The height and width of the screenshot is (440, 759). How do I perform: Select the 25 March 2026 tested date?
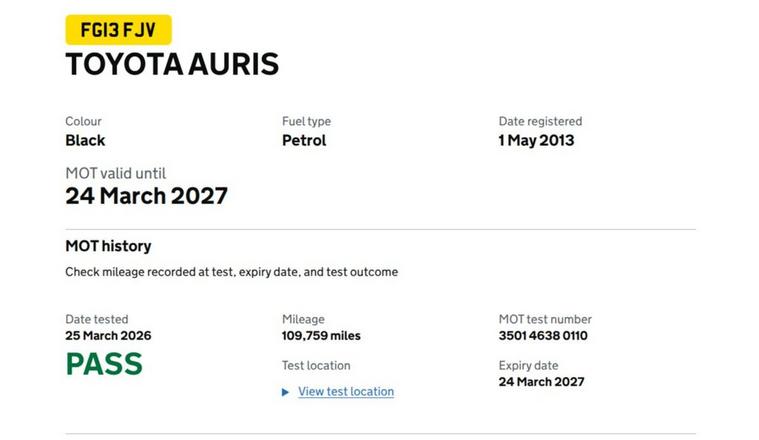point(108,336)
